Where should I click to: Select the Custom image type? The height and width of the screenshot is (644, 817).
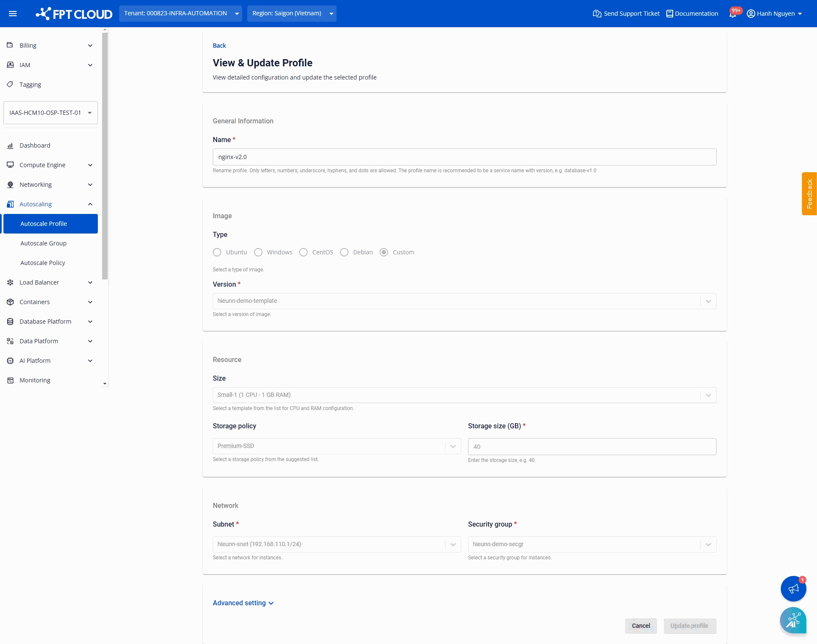tap(384, 252)
